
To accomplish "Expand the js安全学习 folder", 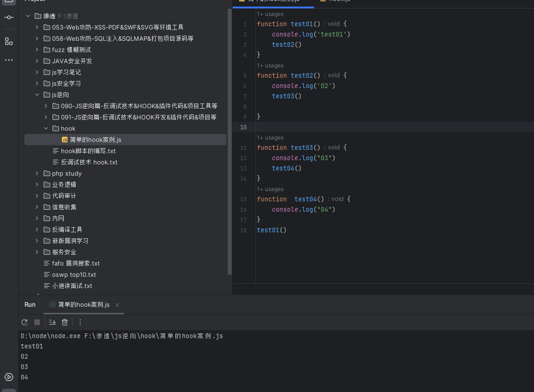I will tap(37, 83).
